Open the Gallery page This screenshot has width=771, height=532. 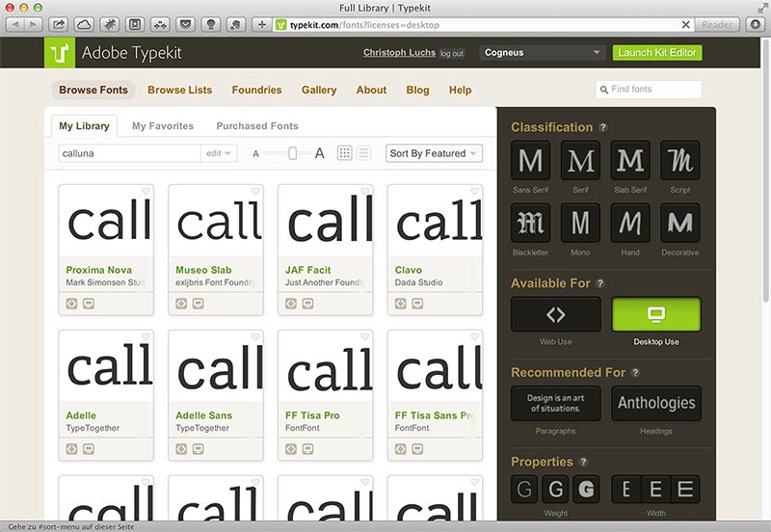click(319, 90)
